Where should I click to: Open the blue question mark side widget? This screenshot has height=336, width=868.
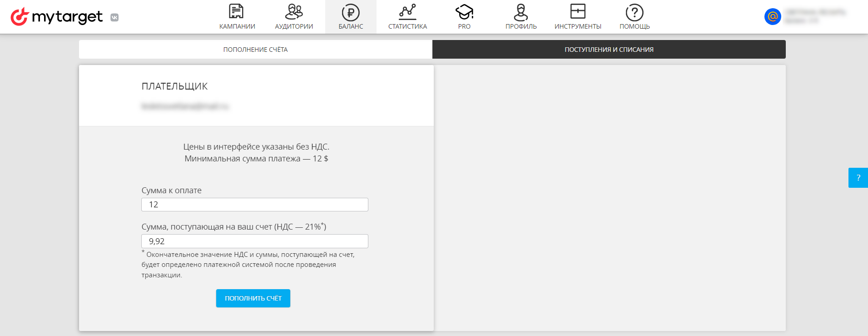[858, 178]
